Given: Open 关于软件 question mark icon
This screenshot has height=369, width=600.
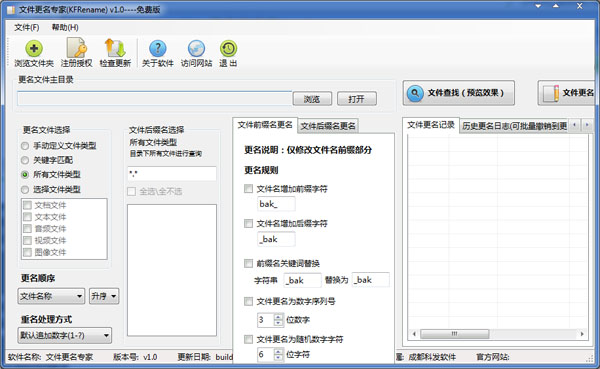Looking at the screenshot, I should (157, 48).
